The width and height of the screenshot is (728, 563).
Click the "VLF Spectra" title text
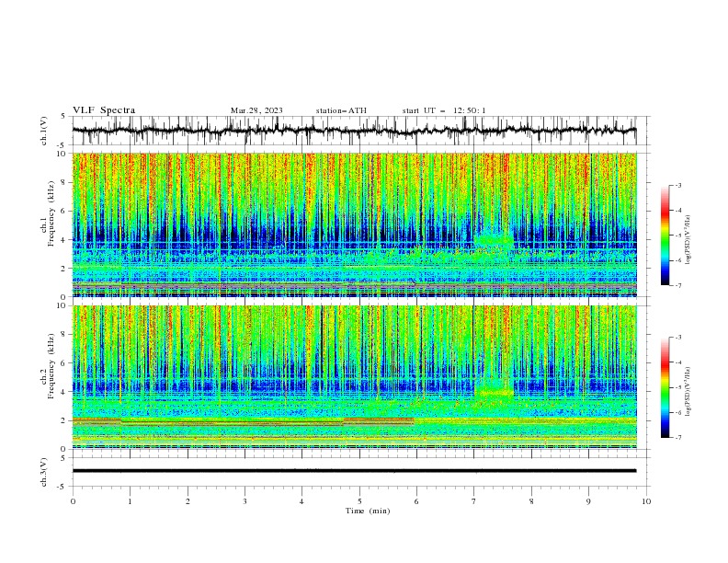(x=104, y=110)
